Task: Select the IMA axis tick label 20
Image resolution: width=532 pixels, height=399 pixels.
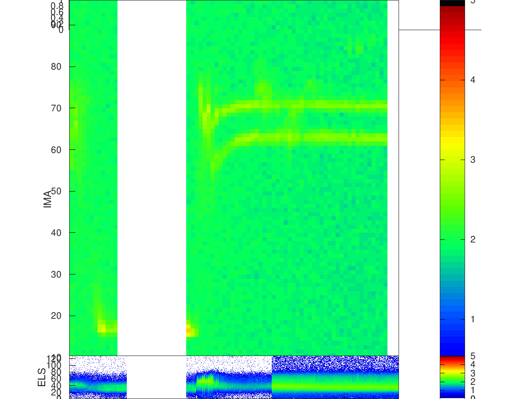Action: (56, 316)
